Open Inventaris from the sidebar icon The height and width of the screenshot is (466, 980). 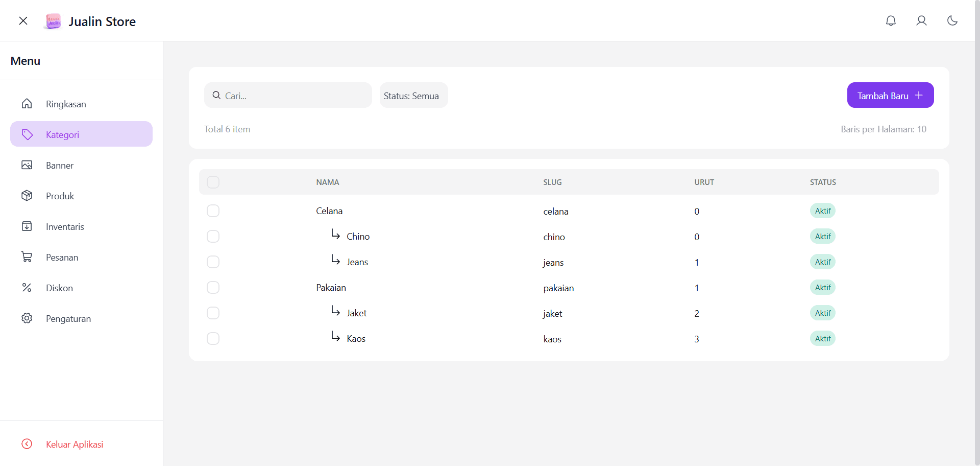[x=27, y=226]
